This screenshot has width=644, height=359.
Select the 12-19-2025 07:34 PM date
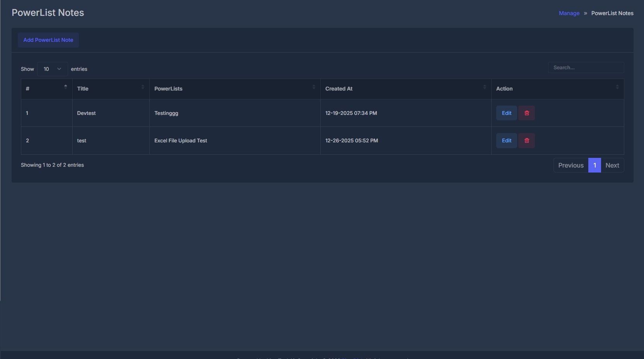(x=351, y=113)
